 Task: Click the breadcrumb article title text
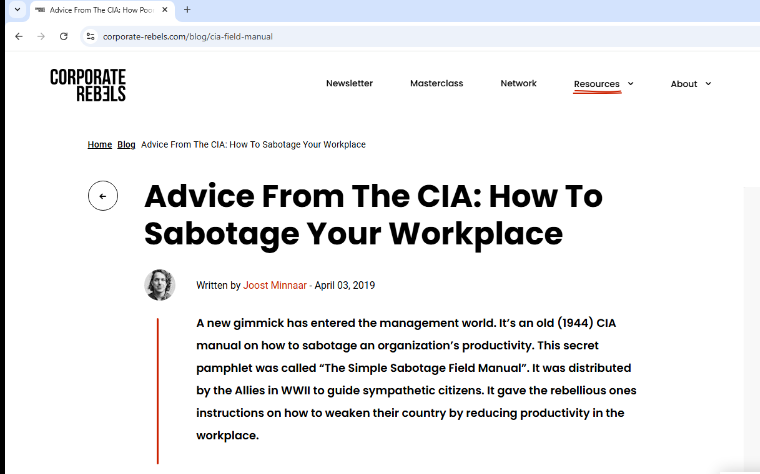253,144
